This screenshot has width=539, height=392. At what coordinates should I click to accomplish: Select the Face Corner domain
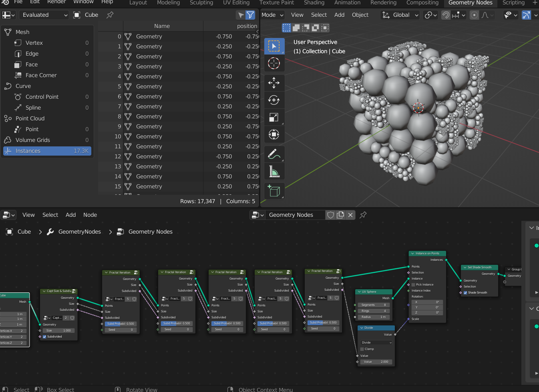click(41, 75)
